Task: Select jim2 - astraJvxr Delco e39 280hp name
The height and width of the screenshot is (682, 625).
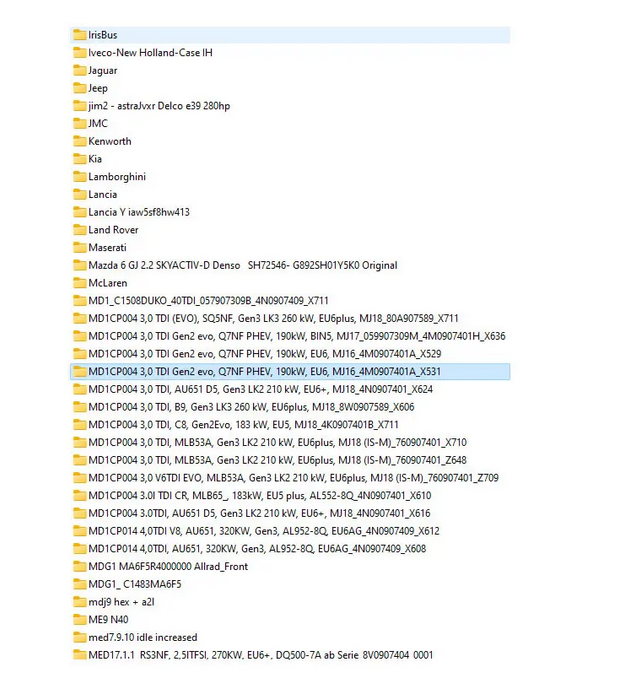Action: click(159, 106)
